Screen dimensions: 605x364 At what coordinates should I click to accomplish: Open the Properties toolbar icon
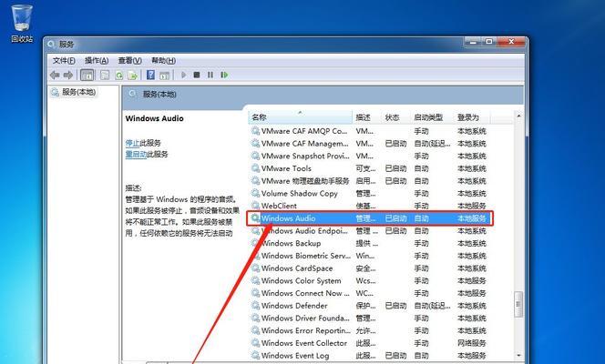105,76
